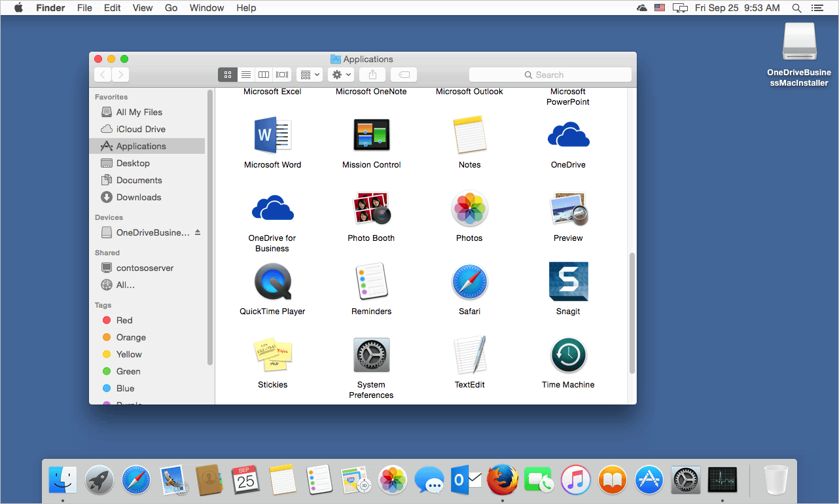
Task: Open App Store from the Dock
Action: click(649, 481)
